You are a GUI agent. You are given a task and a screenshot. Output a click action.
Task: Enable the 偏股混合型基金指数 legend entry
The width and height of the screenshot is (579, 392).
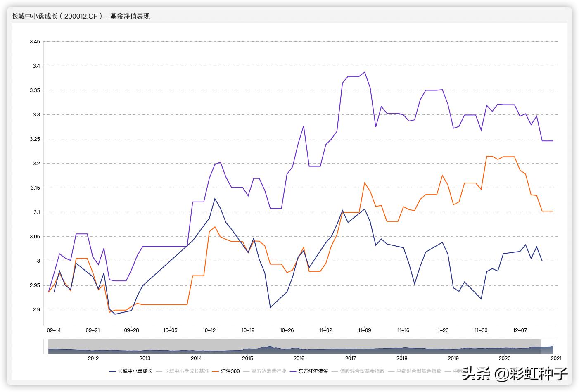pyautogui.click(x=358, y=371)
